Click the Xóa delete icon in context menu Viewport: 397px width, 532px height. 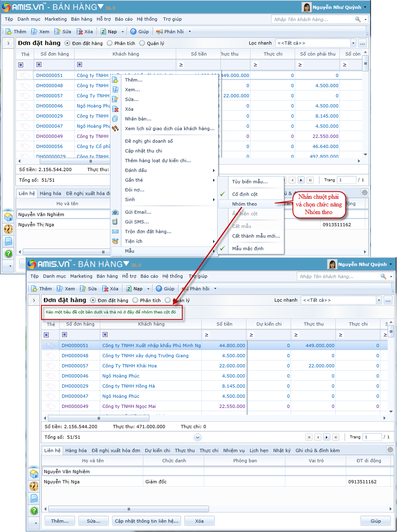coord(115,109)
